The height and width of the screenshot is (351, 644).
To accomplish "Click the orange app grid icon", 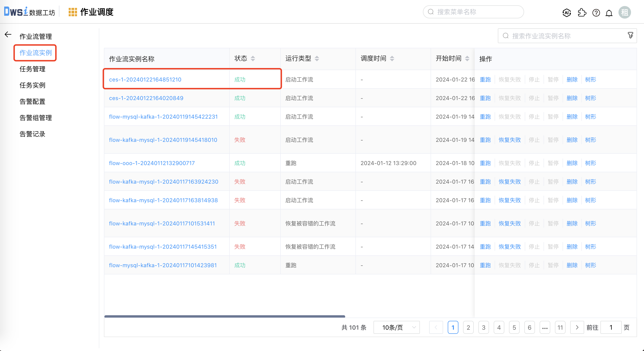I will 73,12.
